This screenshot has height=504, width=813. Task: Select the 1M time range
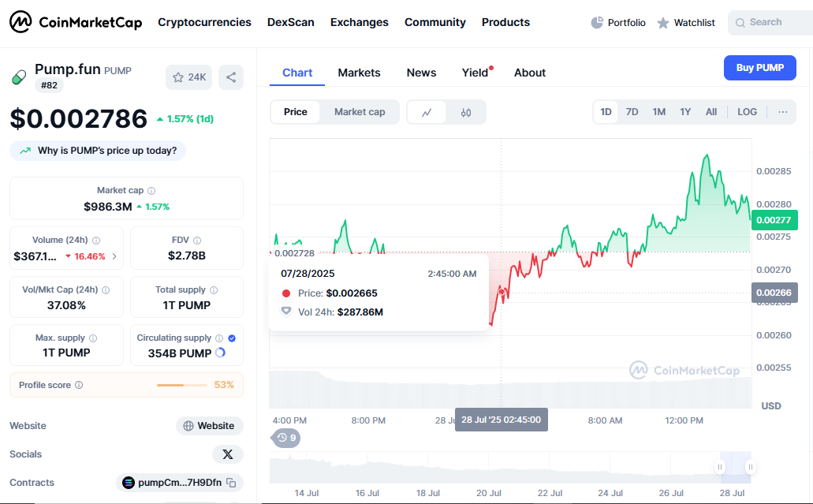coord(658,112)
